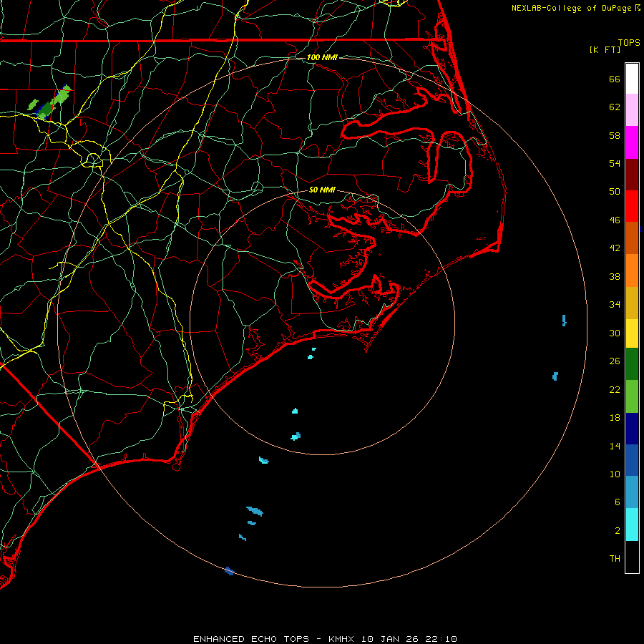The image size is (644, 644).
Task: Click the TH threshold label
Action: 615,559
